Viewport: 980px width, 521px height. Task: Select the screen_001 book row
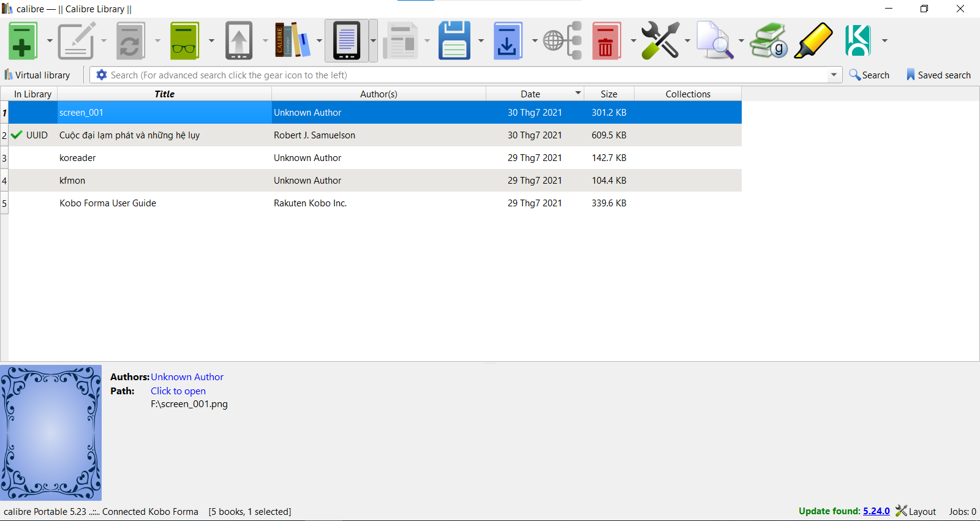(x=375, y=113)
